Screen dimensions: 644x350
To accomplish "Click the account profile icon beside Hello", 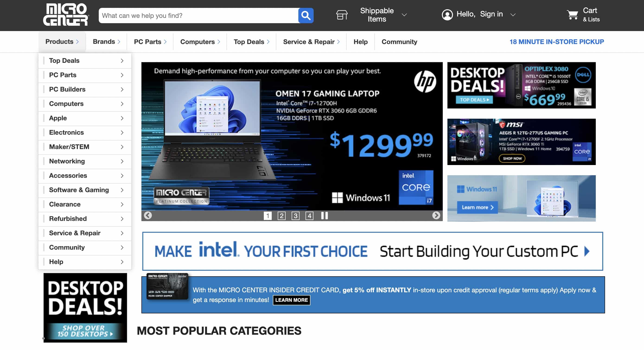I will [x=448, y=15].
